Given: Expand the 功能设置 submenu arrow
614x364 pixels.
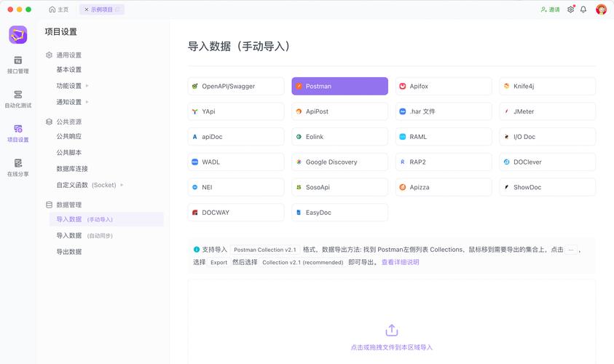Looking at the screenshot, I should pos(87,86).
